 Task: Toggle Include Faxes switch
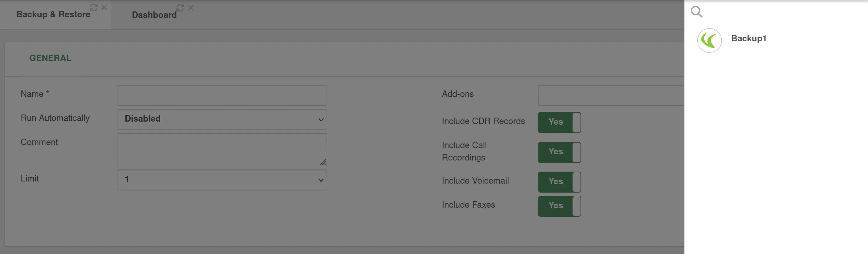pos(559,206)
